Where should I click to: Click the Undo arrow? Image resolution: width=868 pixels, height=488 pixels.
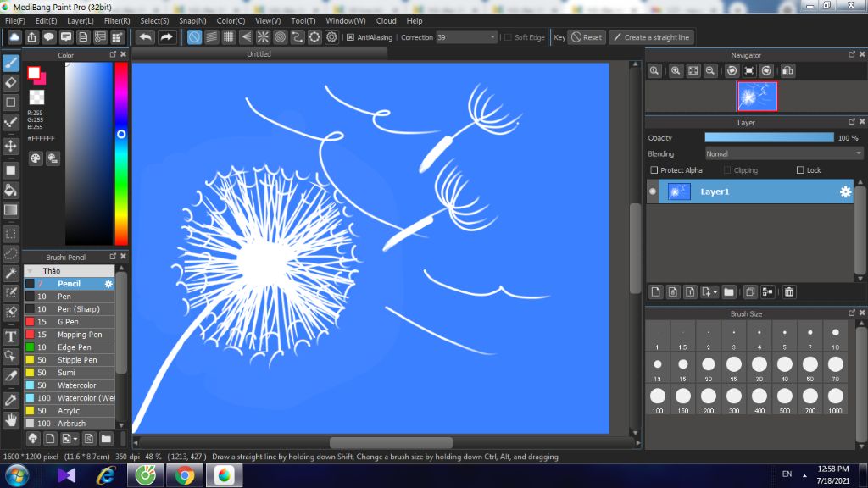pyautogui.click(x=146, y=37)
